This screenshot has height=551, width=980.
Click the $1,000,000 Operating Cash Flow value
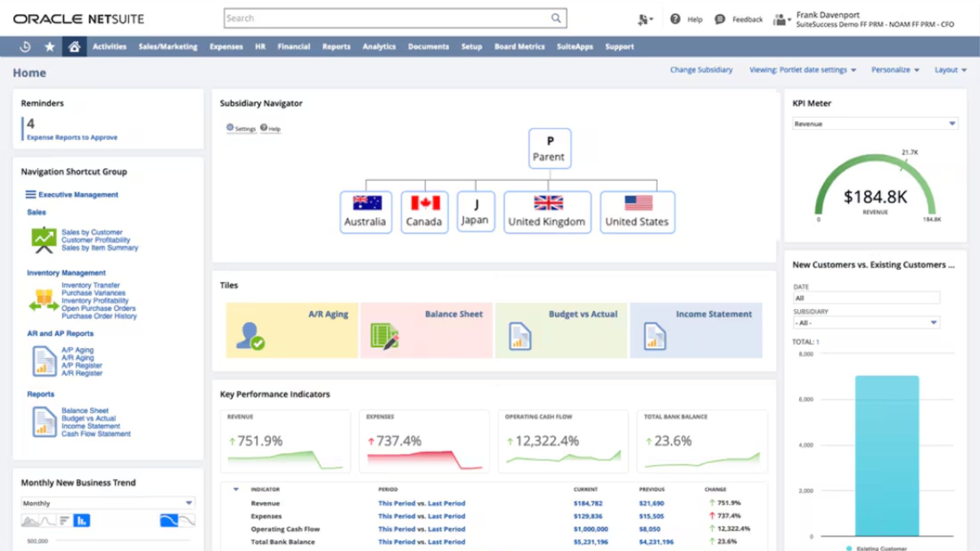click(x=591, y=529)
